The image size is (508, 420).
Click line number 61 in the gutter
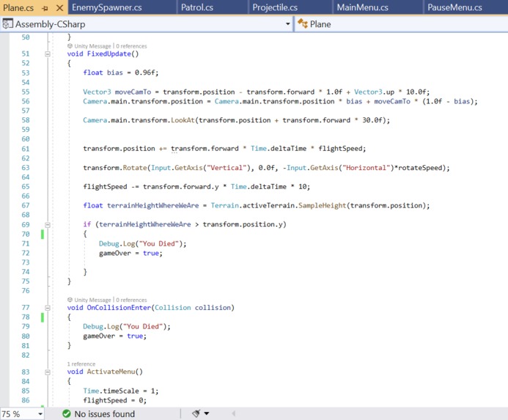(26, 149)
